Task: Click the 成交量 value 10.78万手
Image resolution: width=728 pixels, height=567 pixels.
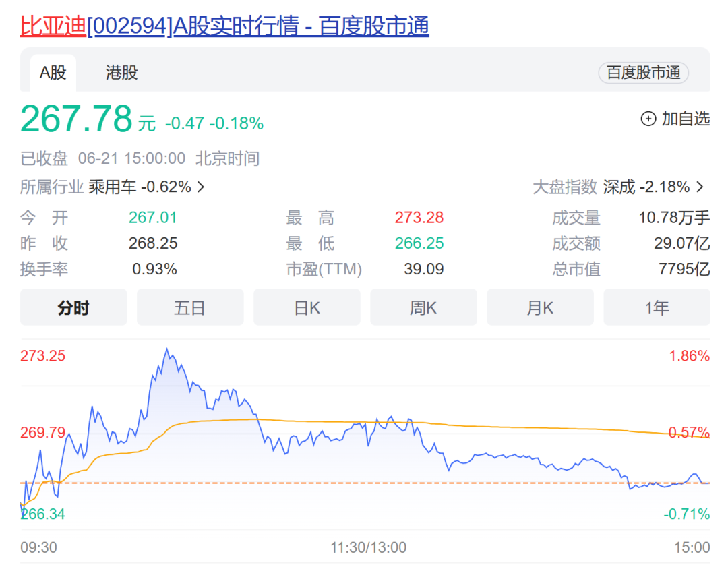Action: (675, 218)
